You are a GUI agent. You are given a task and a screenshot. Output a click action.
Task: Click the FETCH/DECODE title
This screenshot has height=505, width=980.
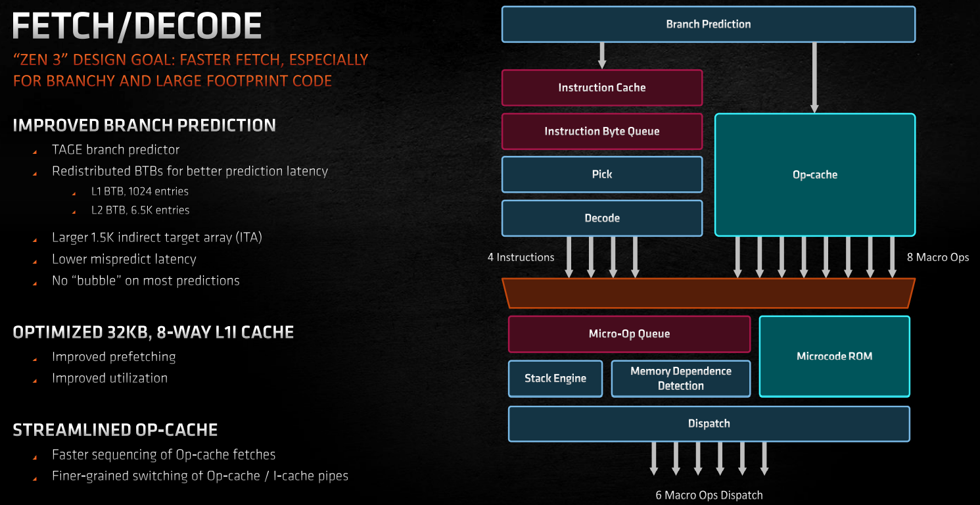pos(137,27)
